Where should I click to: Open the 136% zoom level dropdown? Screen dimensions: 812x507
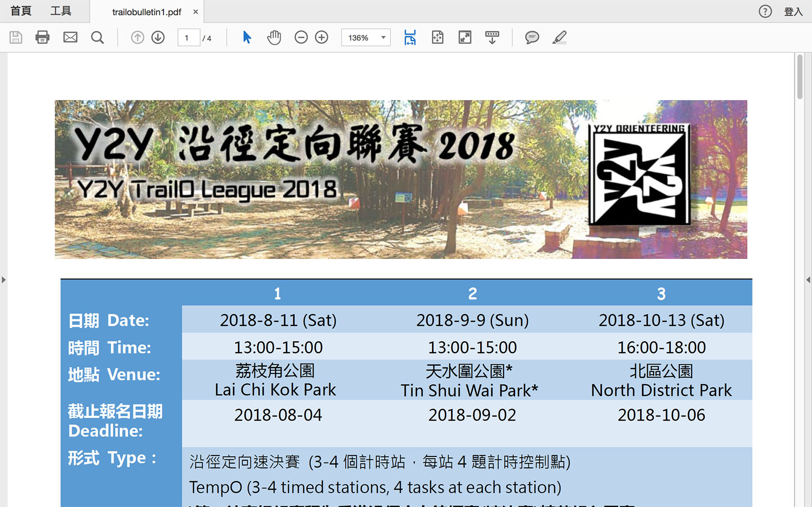tap(383, 38)
